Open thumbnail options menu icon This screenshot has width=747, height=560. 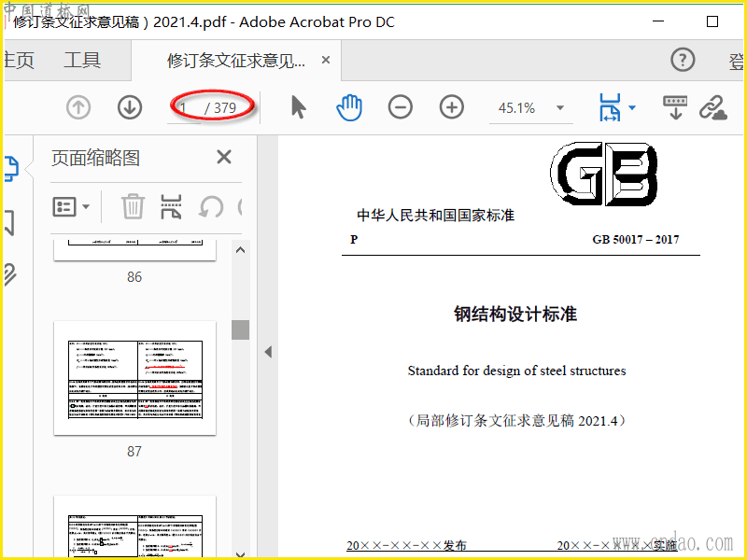point(71,206)
